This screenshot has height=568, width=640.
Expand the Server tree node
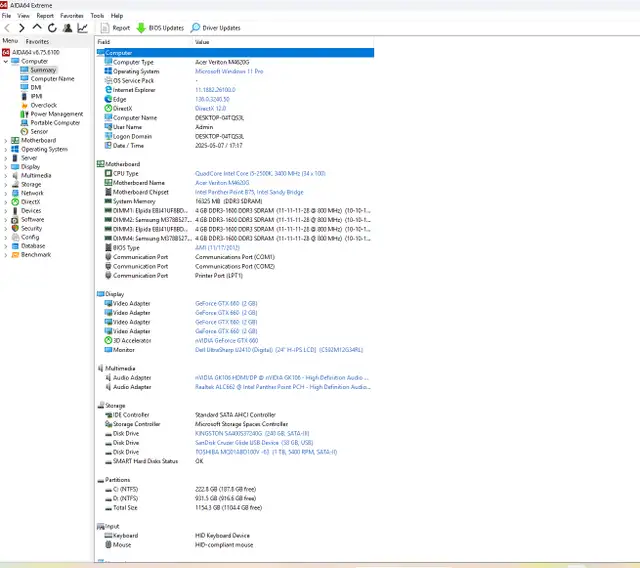[x=6, y=158]
